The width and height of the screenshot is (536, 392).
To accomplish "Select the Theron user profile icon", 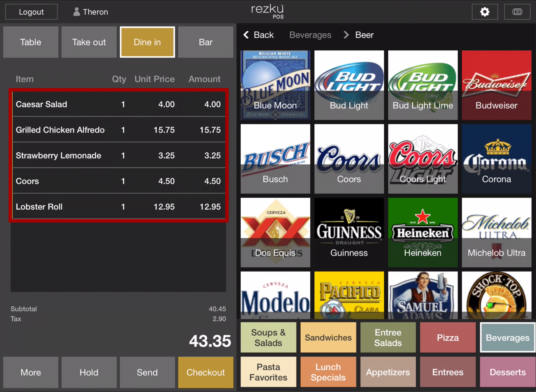I will 76,12.
